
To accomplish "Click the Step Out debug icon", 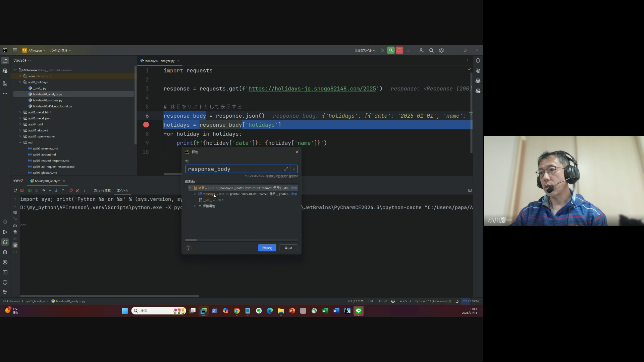I will [x=63, y=190].
